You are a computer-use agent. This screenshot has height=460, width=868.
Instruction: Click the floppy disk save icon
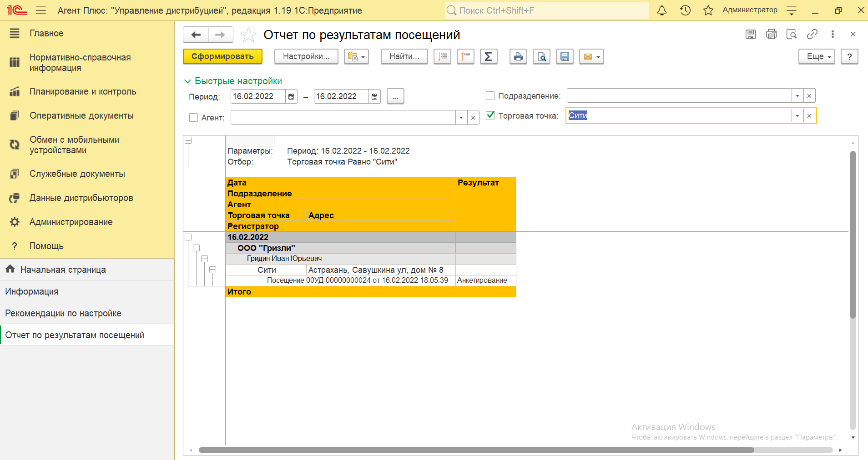point(565,57)
